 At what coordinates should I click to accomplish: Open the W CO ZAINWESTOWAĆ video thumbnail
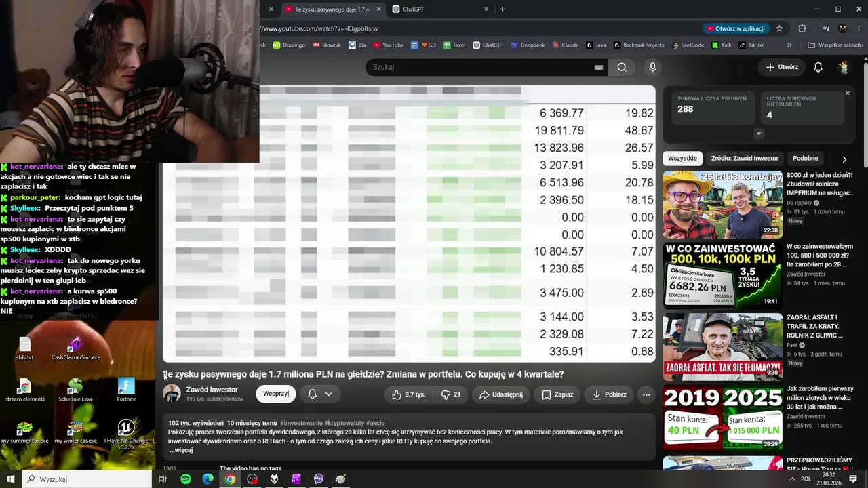click(722, 275)
